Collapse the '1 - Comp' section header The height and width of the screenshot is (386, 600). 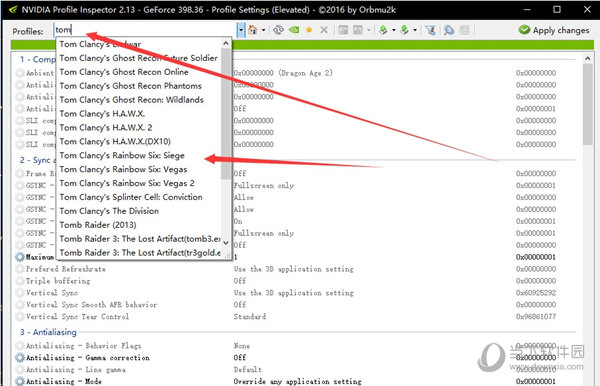38,59
